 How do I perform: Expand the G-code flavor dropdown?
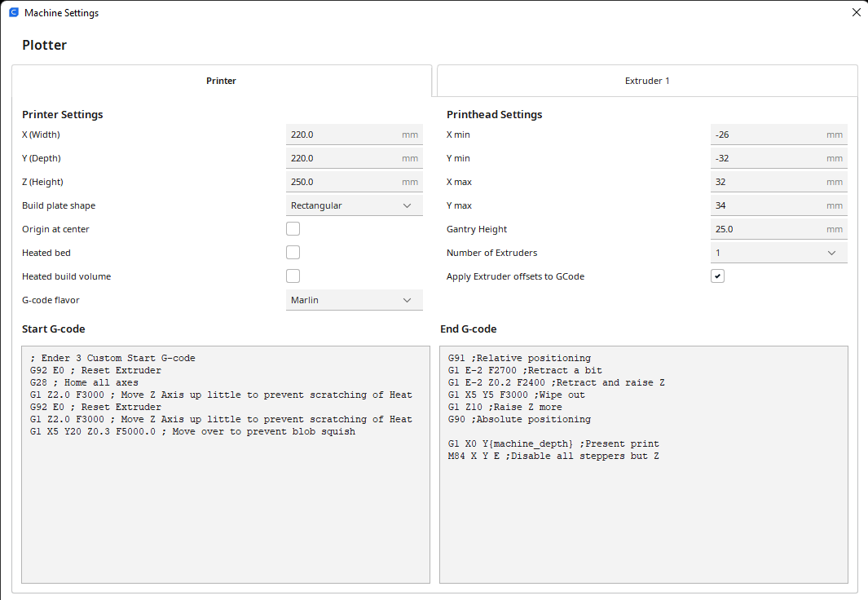[x=354, y=300]
